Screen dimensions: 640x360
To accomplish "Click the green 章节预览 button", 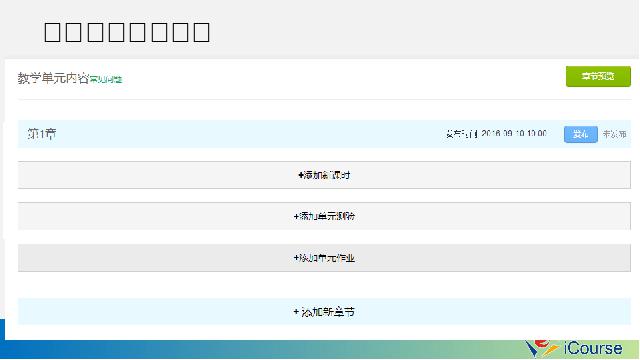I will (x=598, y=76).
